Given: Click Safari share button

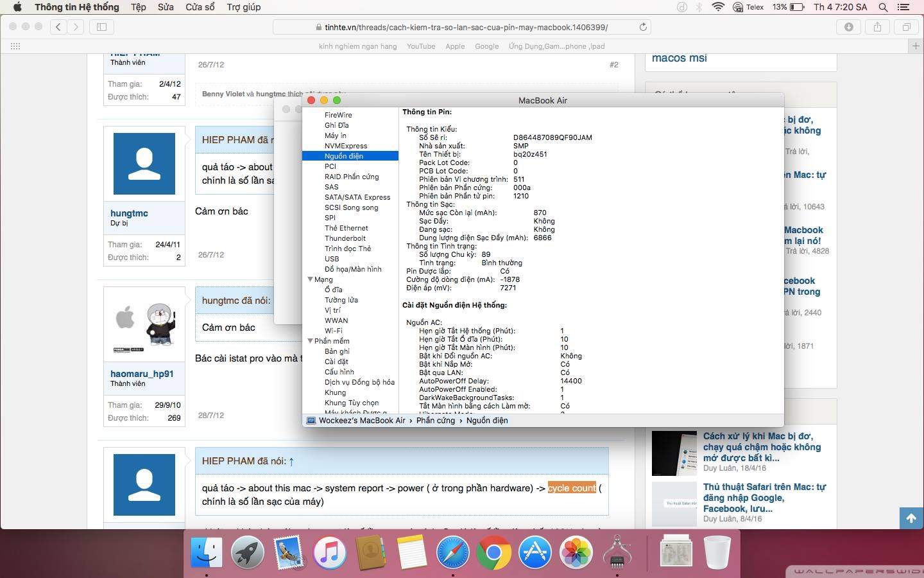Looking at the screenshot, I should pyautogui.click(x=877, y=27).
